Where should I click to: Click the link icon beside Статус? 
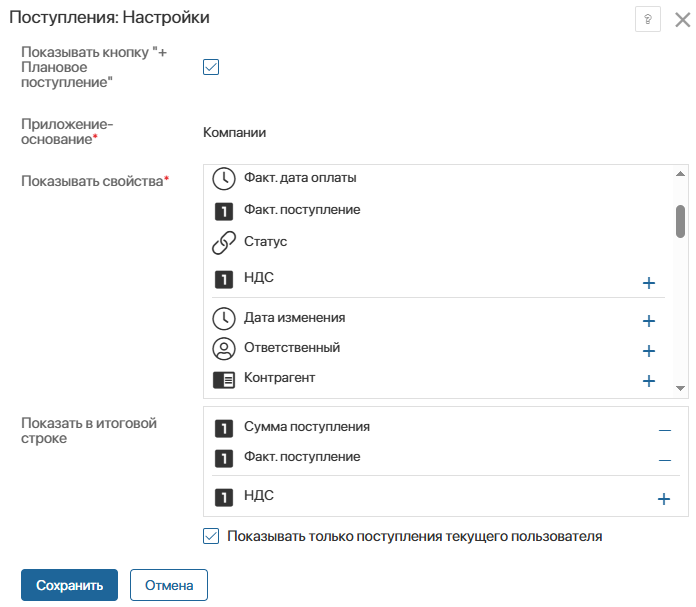tap(224, 242)
